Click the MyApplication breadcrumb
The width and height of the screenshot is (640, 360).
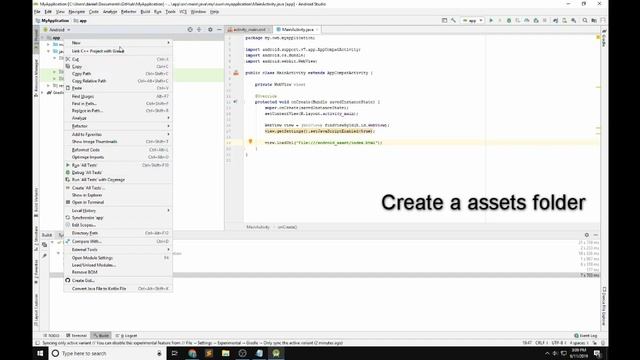(52, 20)
